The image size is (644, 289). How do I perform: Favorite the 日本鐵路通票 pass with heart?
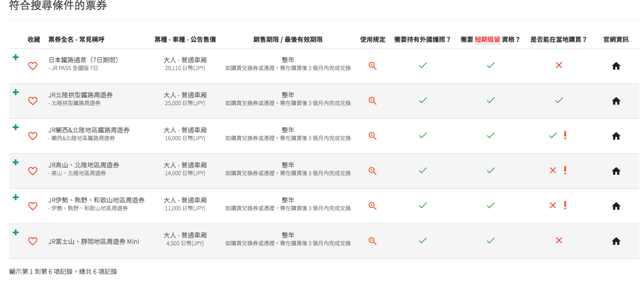(33, 66)
